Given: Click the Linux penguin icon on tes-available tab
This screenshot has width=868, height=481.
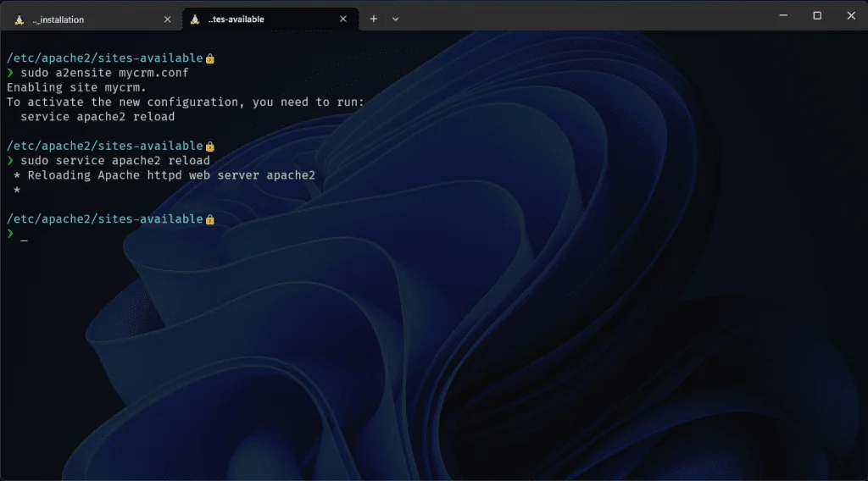Looking at the screenshot, I should click(x=195, y=19).
